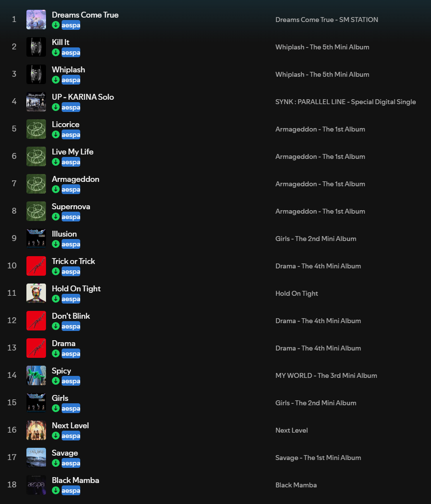Open the cover art of Black Mamba
This screenshot has width=431, height=504.
pyautogui.click(x=36, y=485)
